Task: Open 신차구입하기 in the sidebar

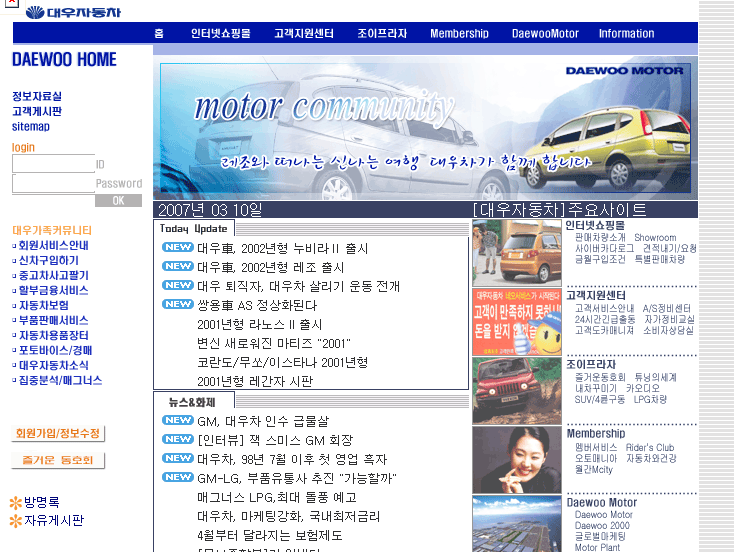Action: pos(49,260)
